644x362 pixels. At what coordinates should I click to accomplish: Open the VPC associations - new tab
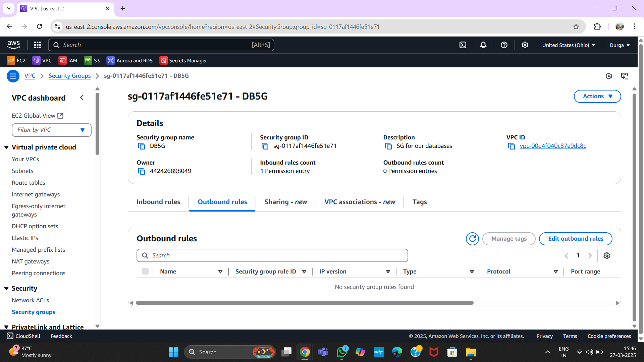[360, 202]
